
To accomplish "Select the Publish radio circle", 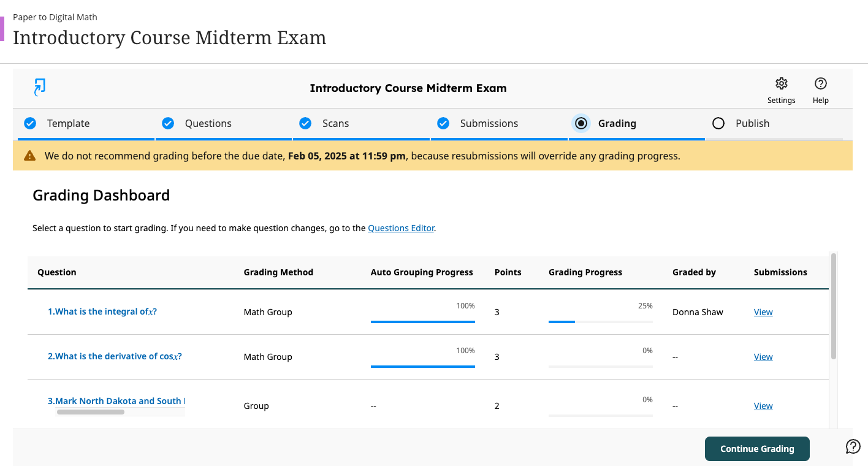I will [x=718, y=123].
